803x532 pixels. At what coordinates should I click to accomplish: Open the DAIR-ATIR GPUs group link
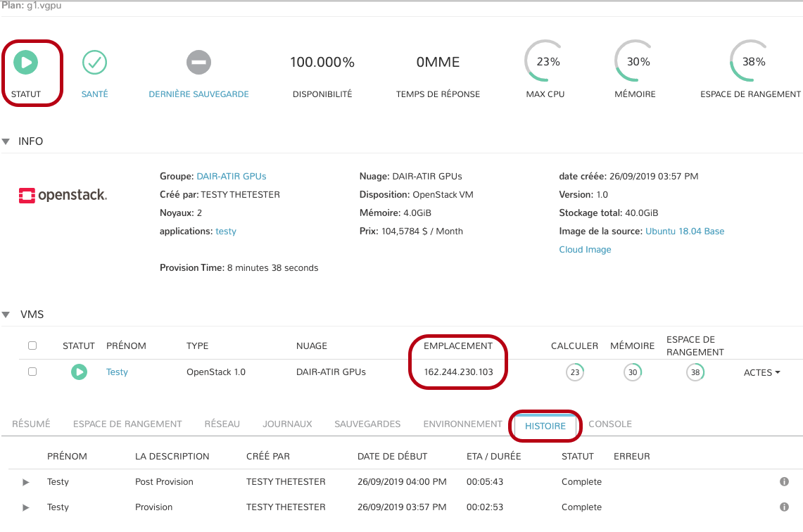pyautogui.click(x=231, y=176)
